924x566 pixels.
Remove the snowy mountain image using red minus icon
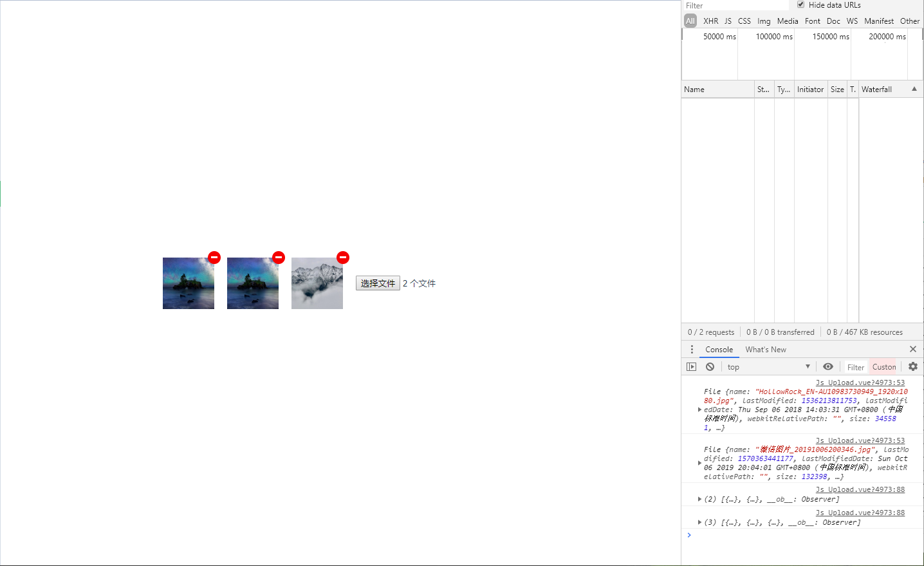(343, 257)
